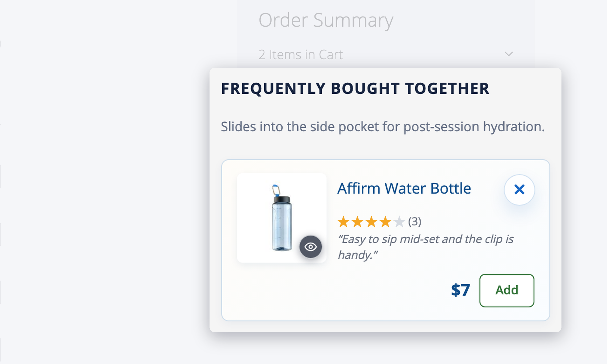Select the third gold rating star
This screenshot has width=607, height=364.
pos(371,222)
